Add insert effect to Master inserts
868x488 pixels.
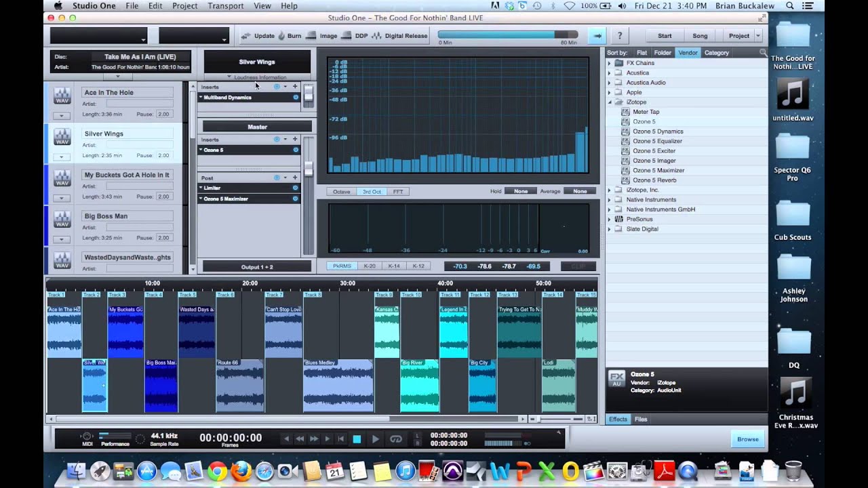coord(295,139)
